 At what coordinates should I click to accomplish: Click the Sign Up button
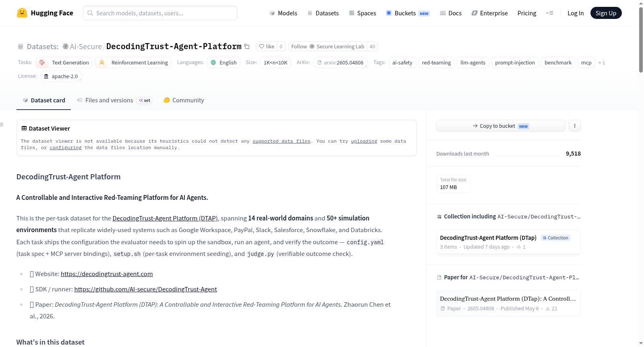tap(606, 13)
